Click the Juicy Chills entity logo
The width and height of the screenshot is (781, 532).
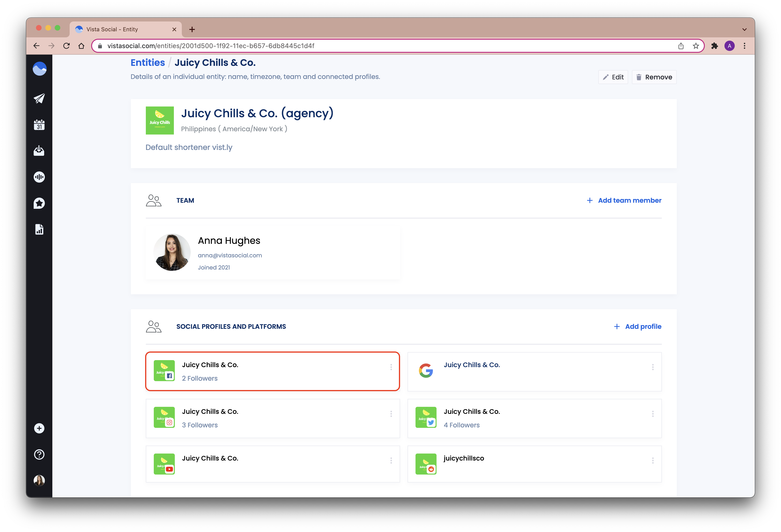[160, 121]
